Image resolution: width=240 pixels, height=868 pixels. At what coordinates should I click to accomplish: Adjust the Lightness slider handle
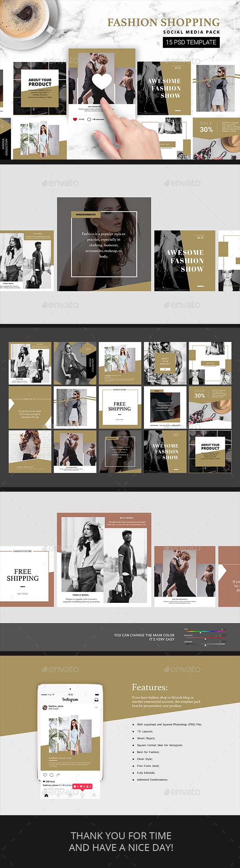[205, 645]
